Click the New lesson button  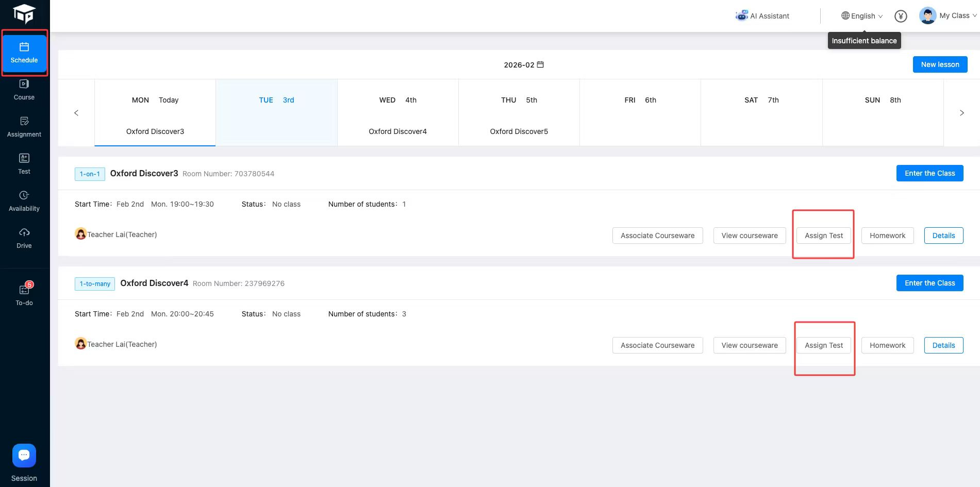pyautogui.click(x=940, y=64)
